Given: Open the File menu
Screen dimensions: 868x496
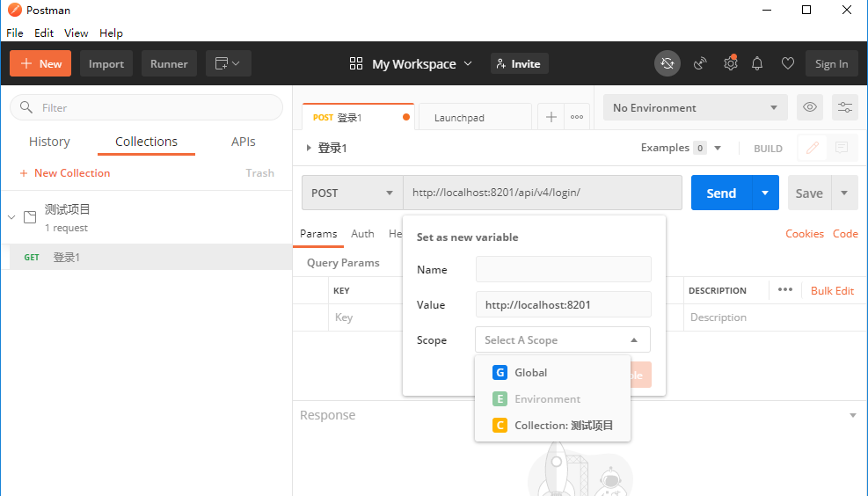Looking at the screenshot, I should [x=15, y=33].
